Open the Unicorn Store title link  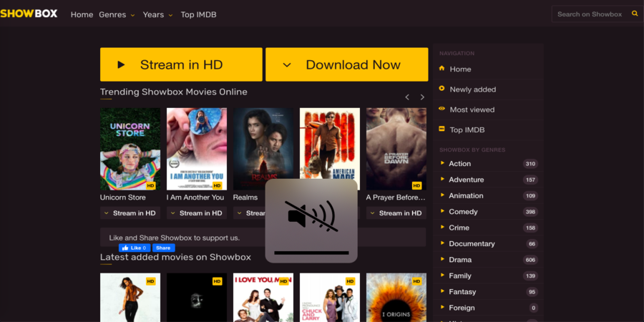pyautogui.click(x=123, y=197)
